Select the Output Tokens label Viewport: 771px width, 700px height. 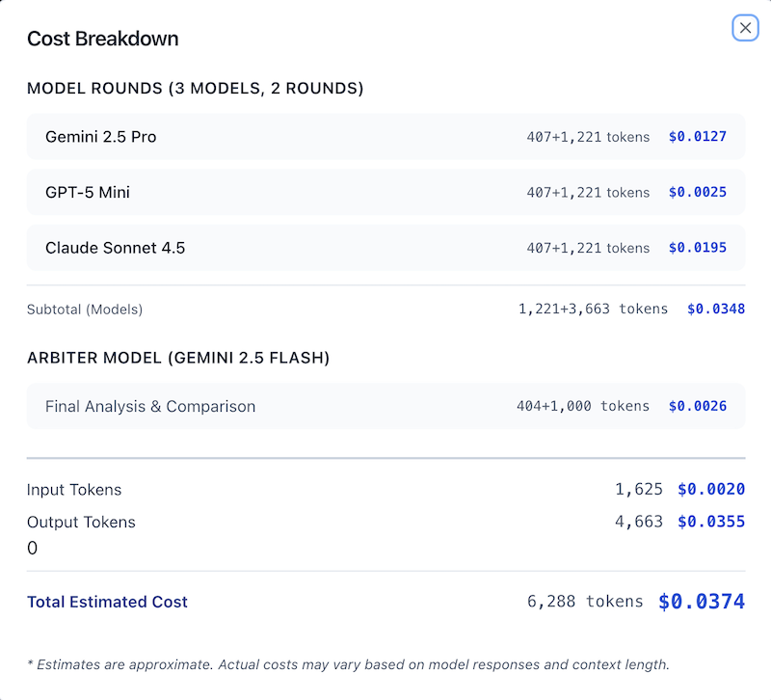pos(81,523)
